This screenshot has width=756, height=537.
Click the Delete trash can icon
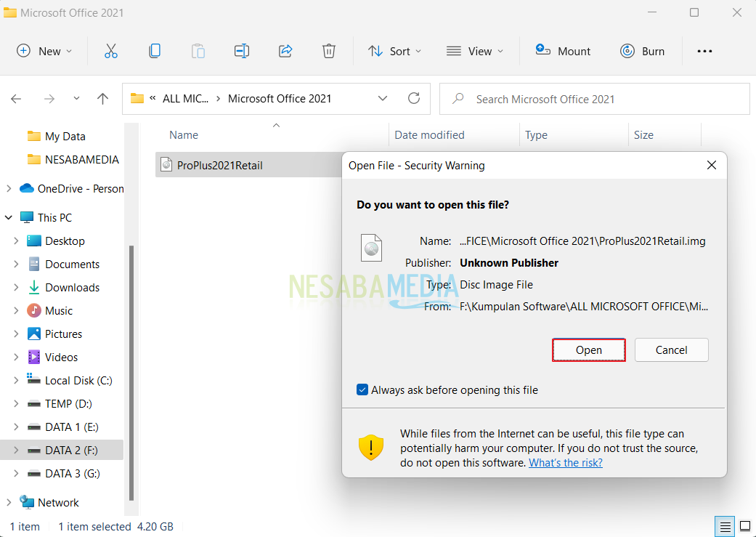[329, 51]
